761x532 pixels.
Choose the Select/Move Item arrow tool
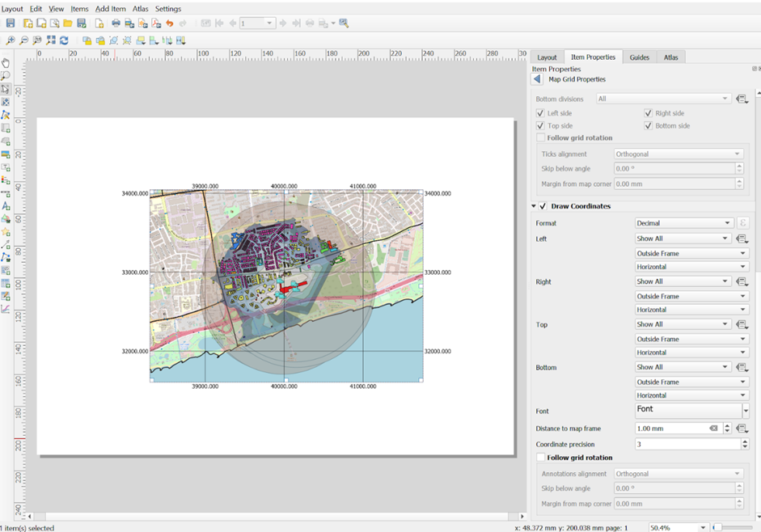pos(6,89)
